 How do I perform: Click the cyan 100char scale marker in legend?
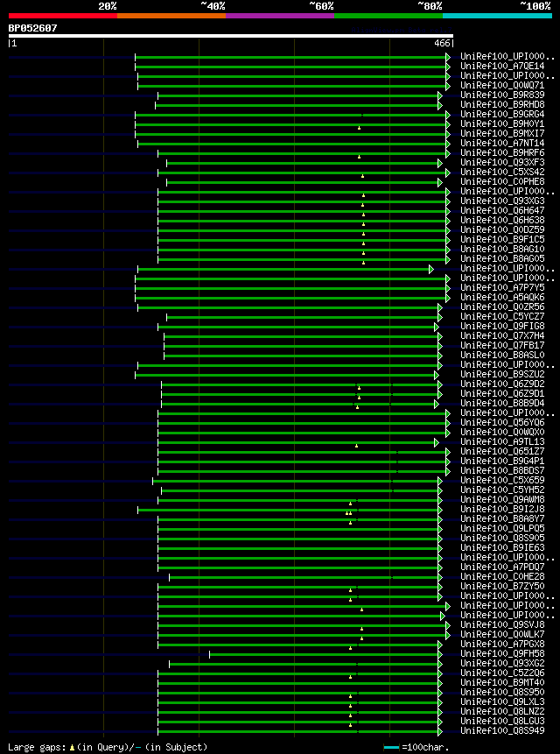coord(392,748)
